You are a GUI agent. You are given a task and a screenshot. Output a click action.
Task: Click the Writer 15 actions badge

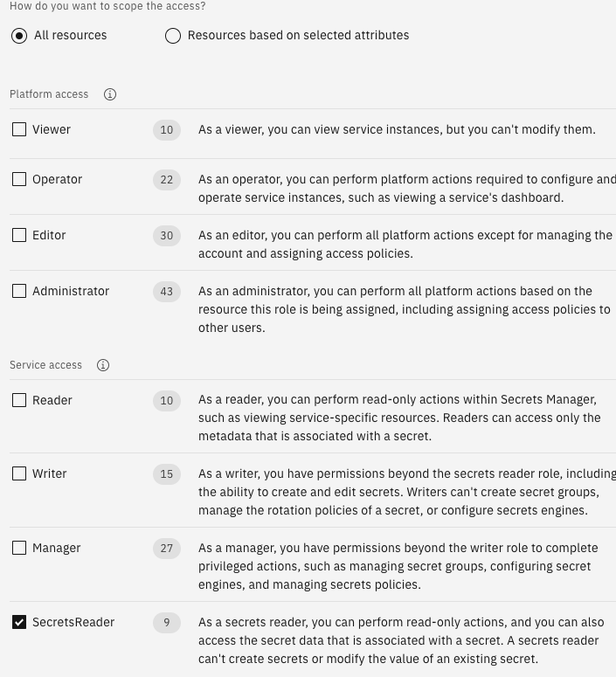(166, 474)
